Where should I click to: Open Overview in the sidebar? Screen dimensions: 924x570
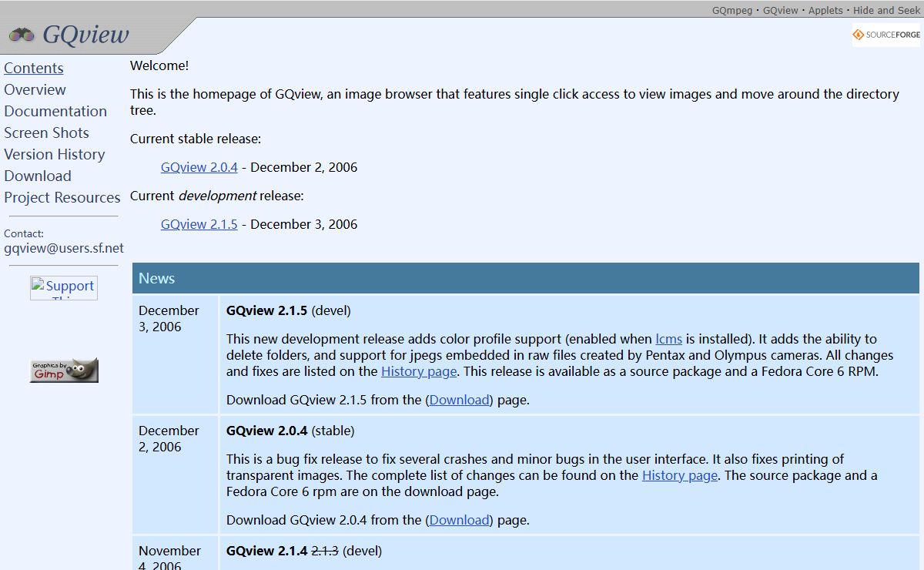(x=35, y=89)
